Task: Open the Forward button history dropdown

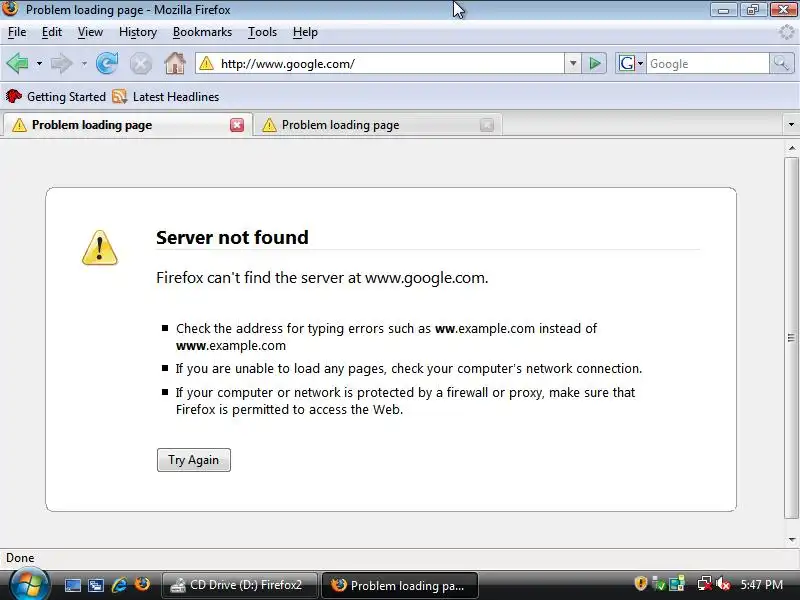Action: pos(84,64)
